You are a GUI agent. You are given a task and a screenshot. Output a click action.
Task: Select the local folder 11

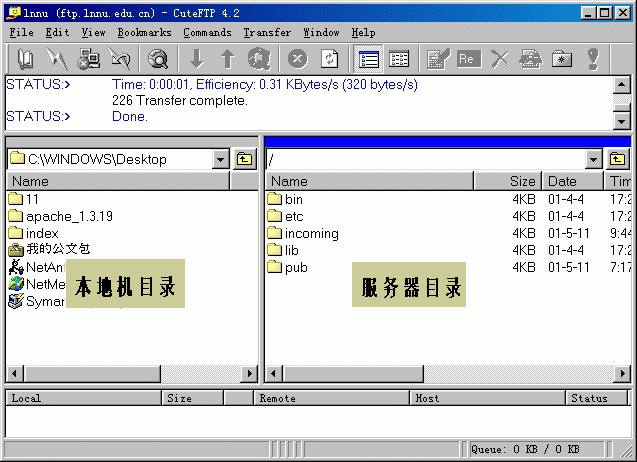(24, 200)
